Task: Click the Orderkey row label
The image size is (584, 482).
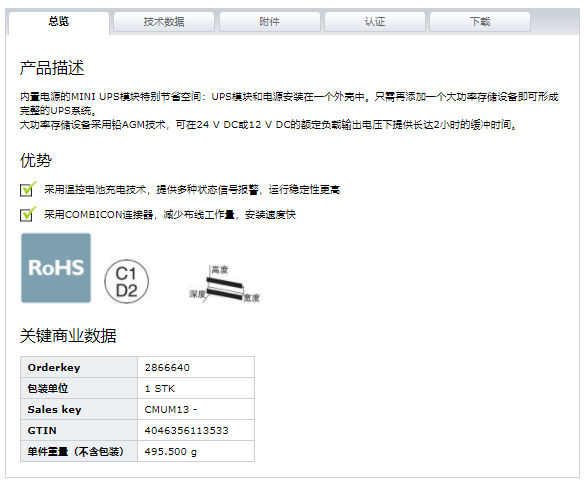Action: [x=54, y=368]
